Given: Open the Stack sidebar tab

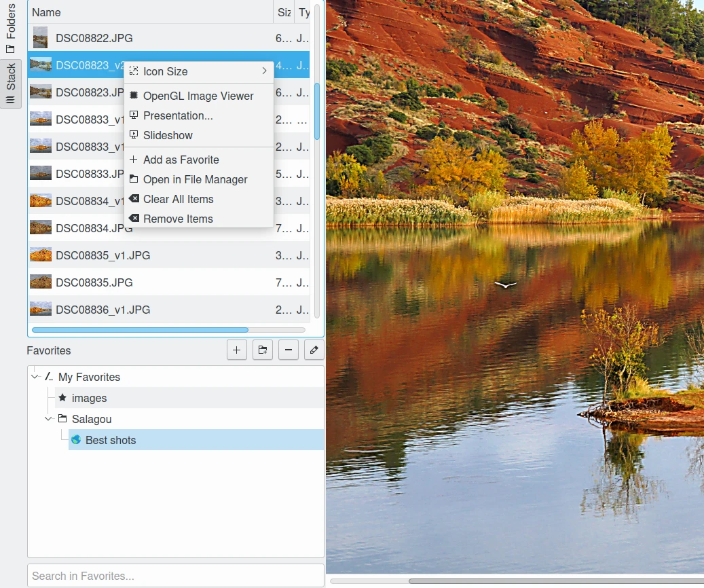Looking at the screenshot, I should pyautogui.click(x=11, y=84).
